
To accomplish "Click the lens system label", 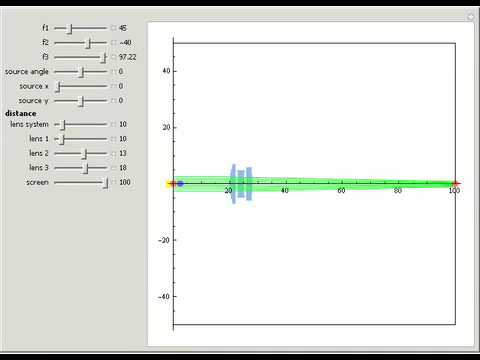I will pyautogui.click(x=29, y=124).
